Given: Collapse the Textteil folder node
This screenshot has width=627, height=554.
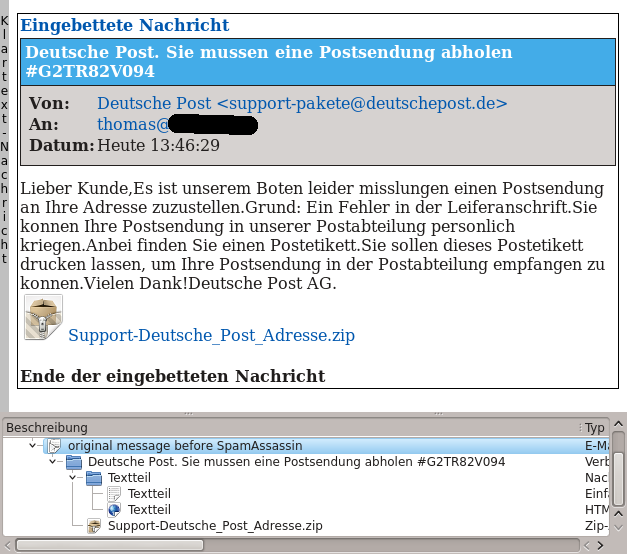Looking at the screenshot, I should pyautogui.click(x=73, y=478).
